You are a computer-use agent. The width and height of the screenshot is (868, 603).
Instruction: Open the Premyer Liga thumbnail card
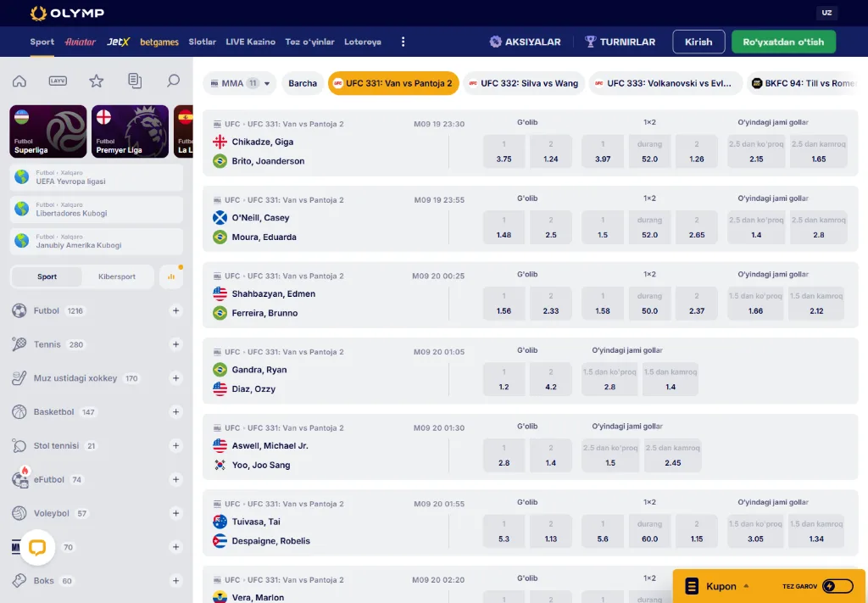tap(130, 131)
